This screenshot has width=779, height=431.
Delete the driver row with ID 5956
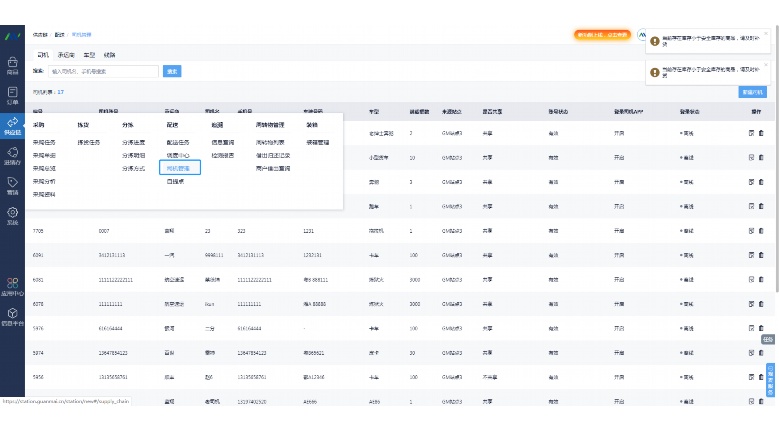pyautogui.click(x=761, y=377)
